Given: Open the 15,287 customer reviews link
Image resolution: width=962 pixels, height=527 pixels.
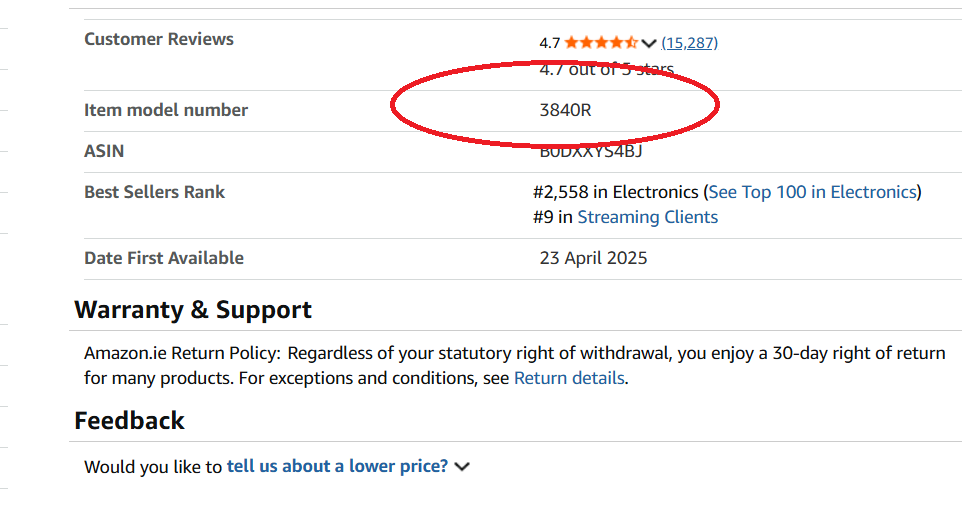Looking at the screenshot, I should point(690,42).
